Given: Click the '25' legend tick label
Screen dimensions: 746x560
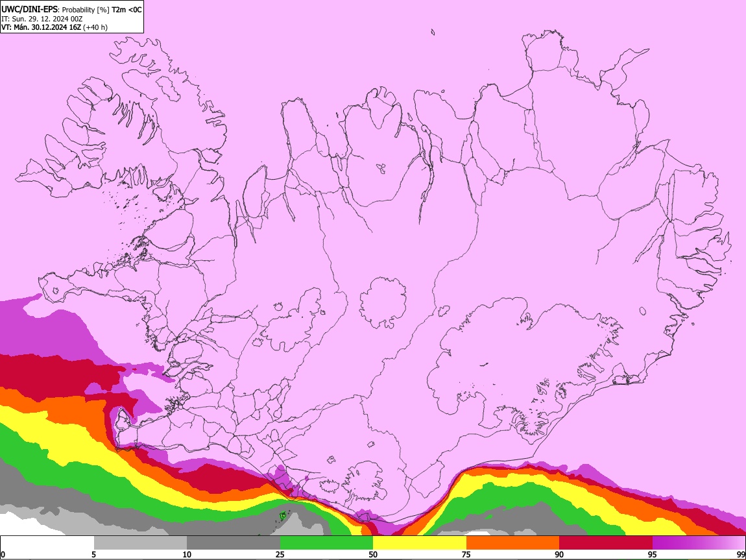Looking at the screenshot, I should pyautogui.click(x=280, y=554).
